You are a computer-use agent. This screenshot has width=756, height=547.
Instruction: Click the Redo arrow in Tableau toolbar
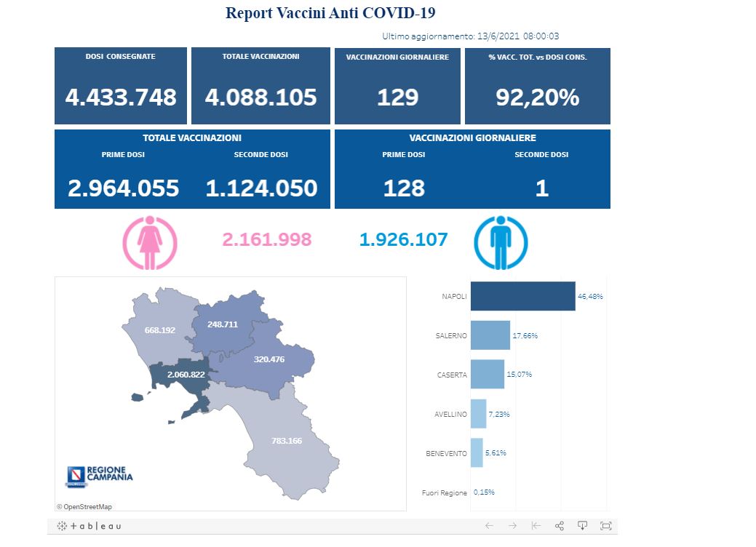513,526
